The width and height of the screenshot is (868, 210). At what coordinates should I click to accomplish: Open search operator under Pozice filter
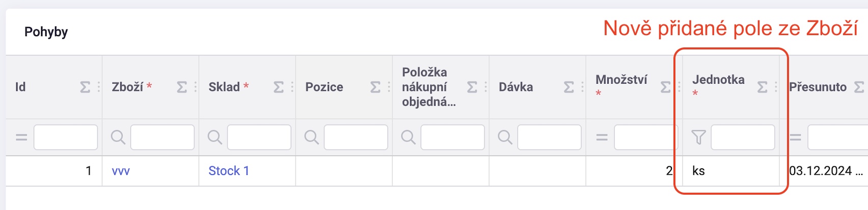[x=312, y=137]
